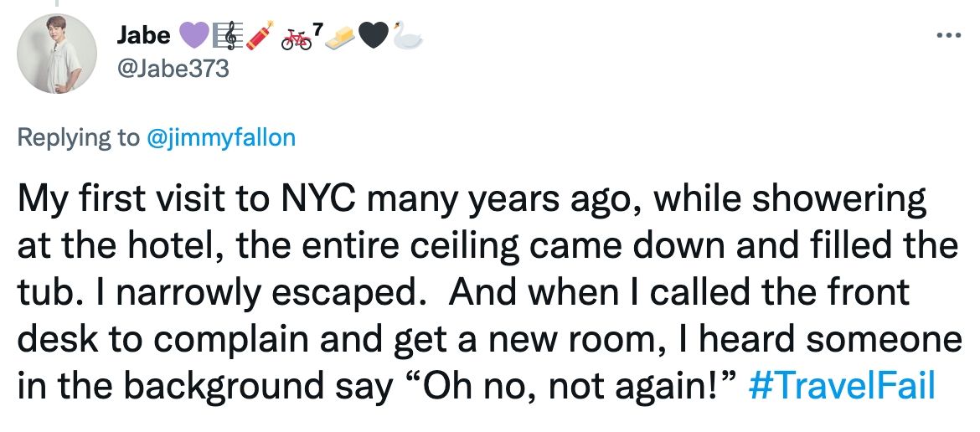Click the superscript 7 after bicycle
The image size is (980, 432).
click(x=317, y=28)
